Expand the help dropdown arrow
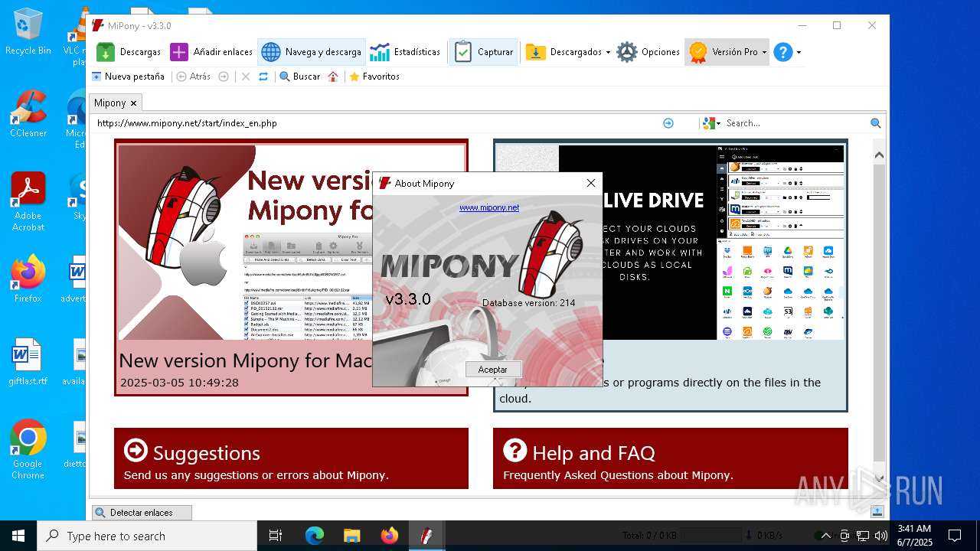980x551 pixels. [x=799, y=52]
